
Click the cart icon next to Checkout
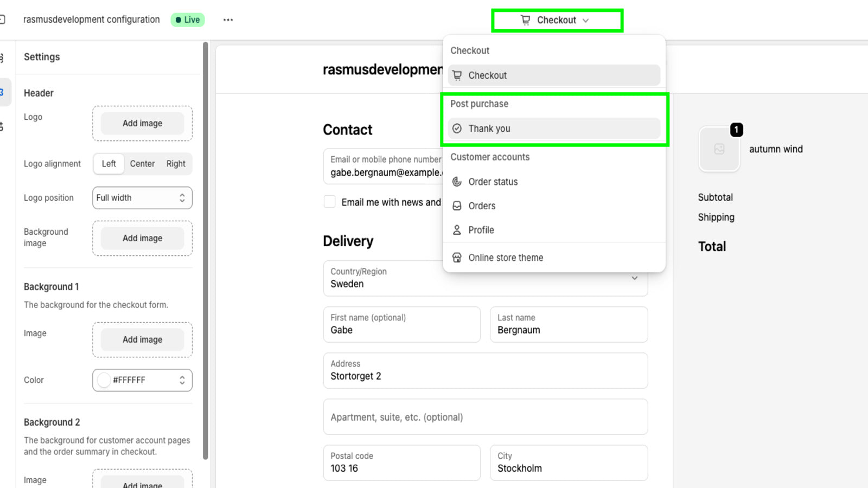click(x=525, y=20)
